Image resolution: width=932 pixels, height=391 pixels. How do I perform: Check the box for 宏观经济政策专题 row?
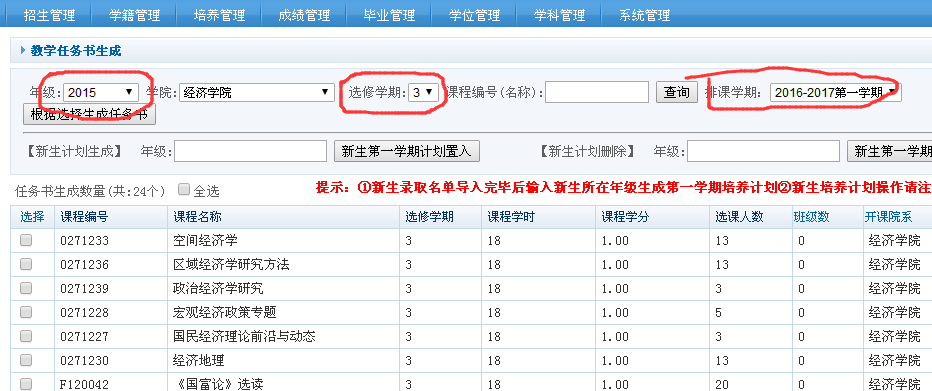pyautogui.click(x=26, y=312)
